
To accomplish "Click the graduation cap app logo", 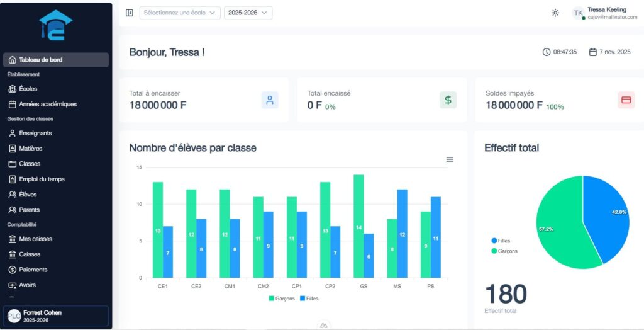I will pos(56,25).
